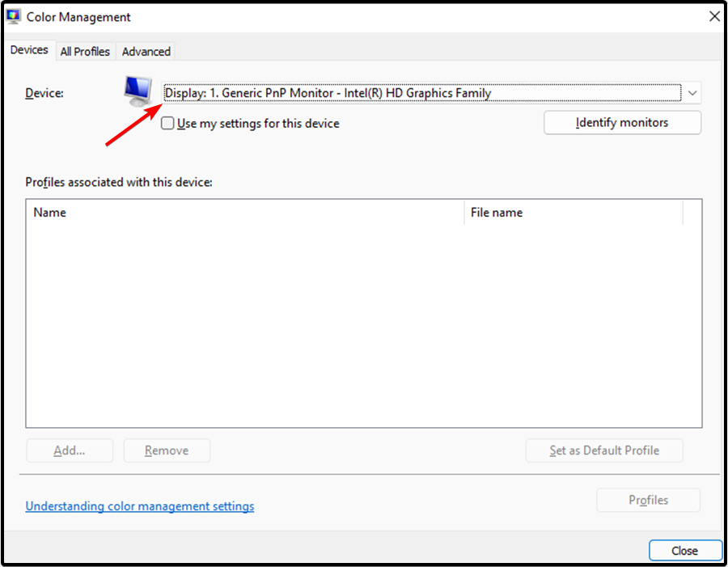
Task: Open the Profiles menu button
Action: [x=648, y=499]
